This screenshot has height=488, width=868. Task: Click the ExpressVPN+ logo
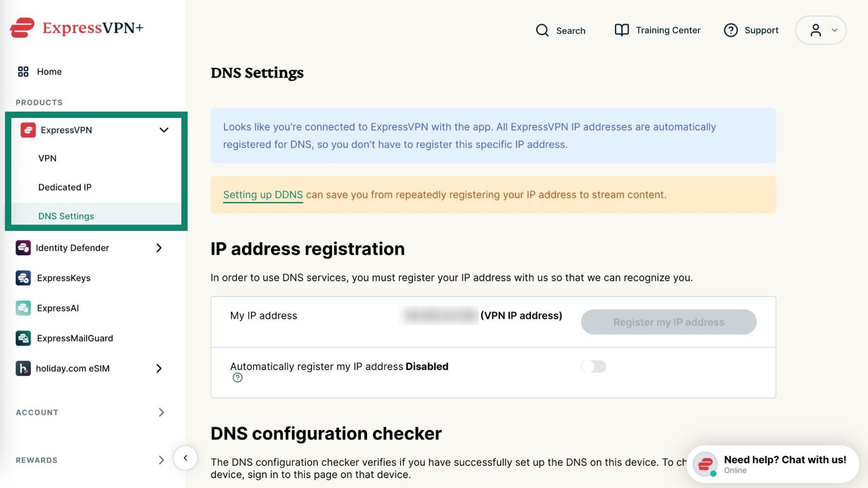[77, 28]
